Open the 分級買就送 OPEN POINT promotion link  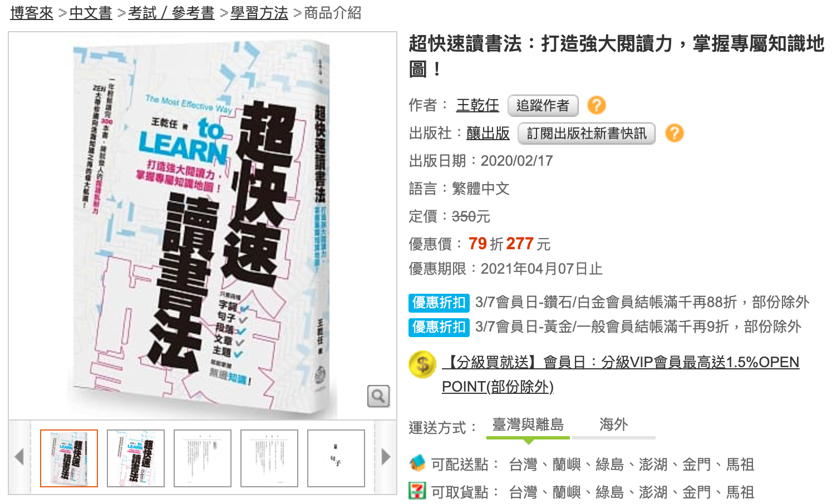coord(621,374)
